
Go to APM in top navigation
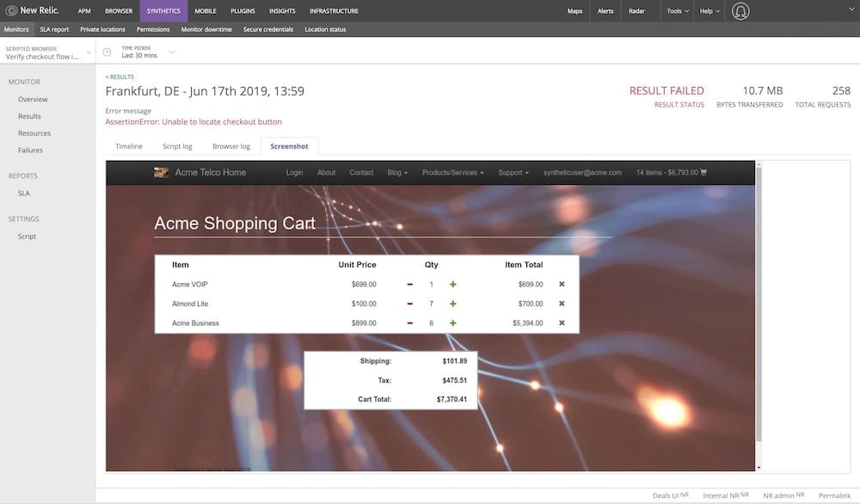(84, 11)
